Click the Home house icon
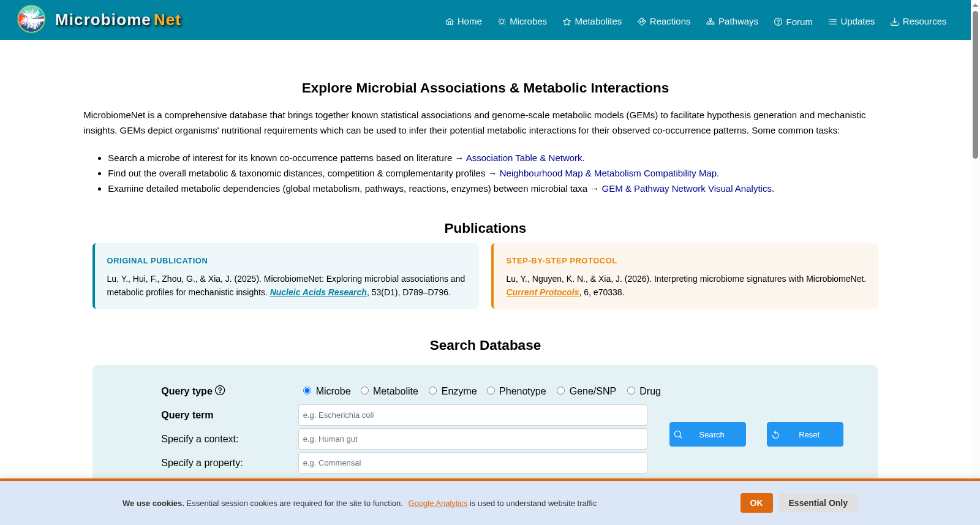The height and width of the screenshot is (525, 980). click(450, 22)
